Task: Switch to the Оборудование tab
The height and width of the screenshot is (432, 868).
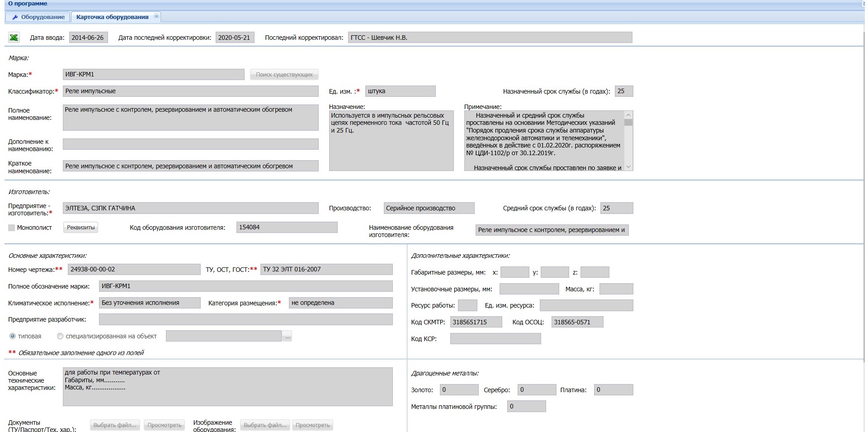Action: 38,17
